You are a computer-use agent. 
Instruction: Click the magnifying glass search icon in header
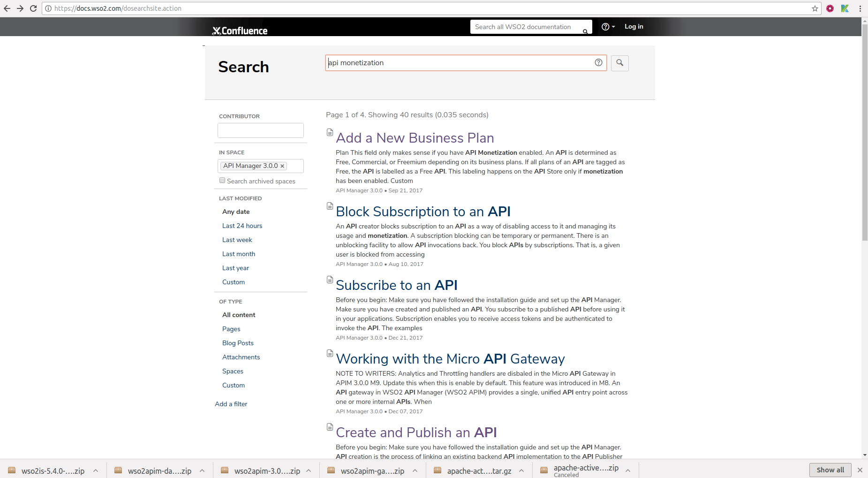click(585, 31)
